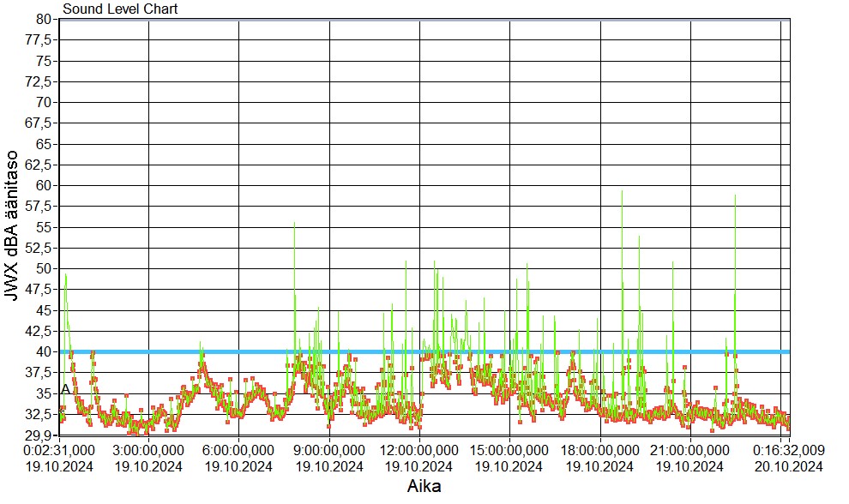Select the '60' y-axis tick label
The image size is (849, 504).
[44, 186]
